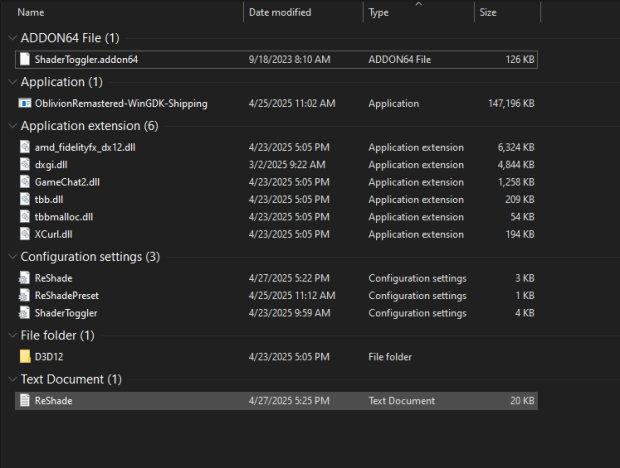Image resolution: width=620 pixels, height=468 pixels.
Task: Click the XCurl.dll file icon
Action: (25, 234)
